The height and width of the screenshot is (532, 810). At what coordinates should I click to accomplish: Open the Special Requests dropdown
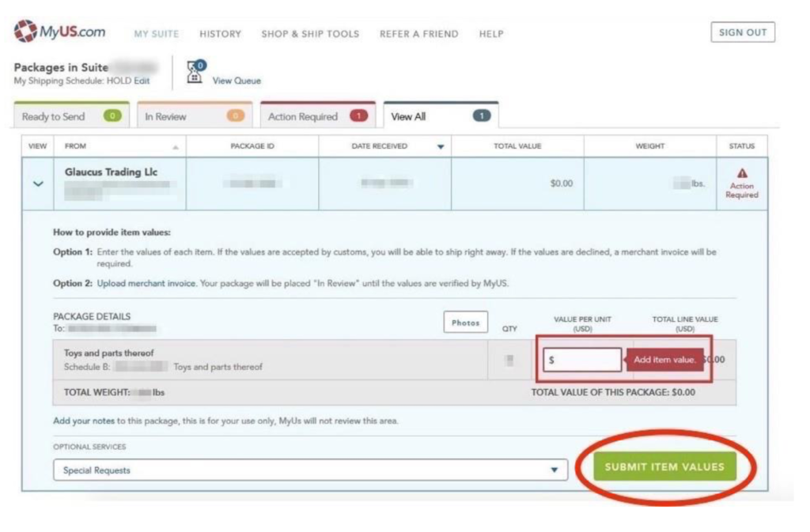click(x=310, y=470)
